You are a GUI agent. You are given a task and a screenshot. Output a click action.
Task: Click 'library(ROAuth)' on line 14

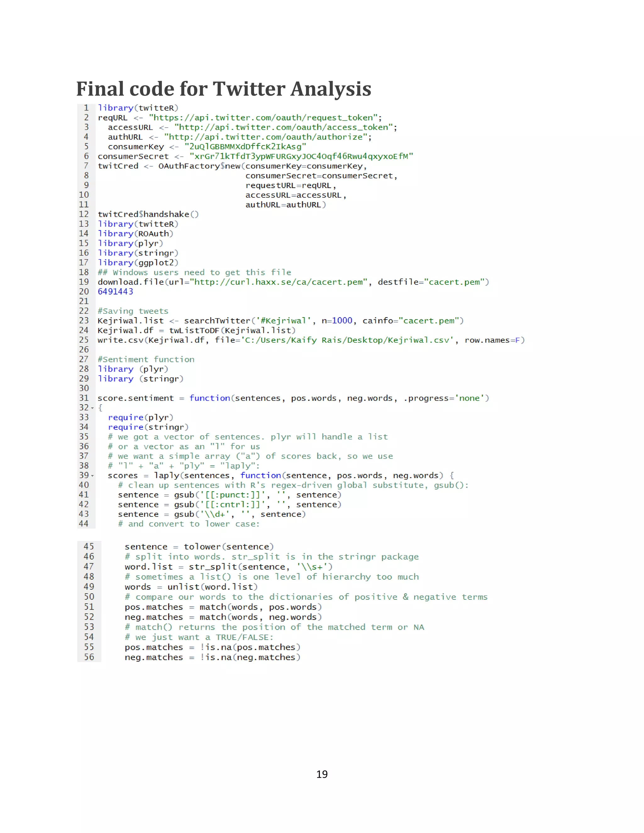[136, 234]
